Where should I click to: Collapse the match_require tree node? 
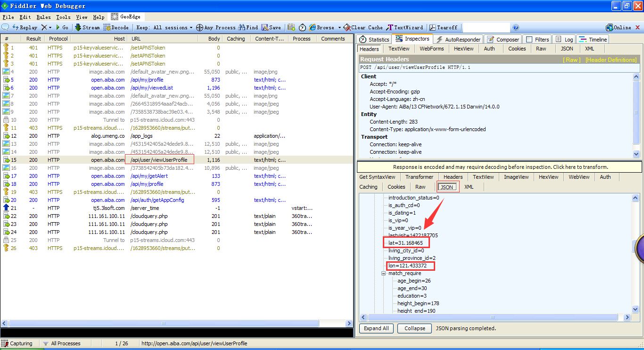[x=384, y=274]
